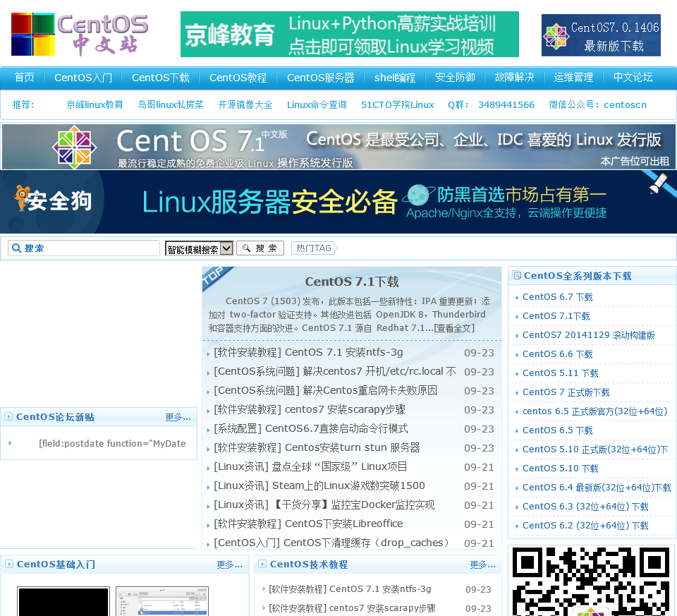Viewport: 677px width, 616px height.
Task: Open the CentOS下载 menu item
Action: point(161,78)
